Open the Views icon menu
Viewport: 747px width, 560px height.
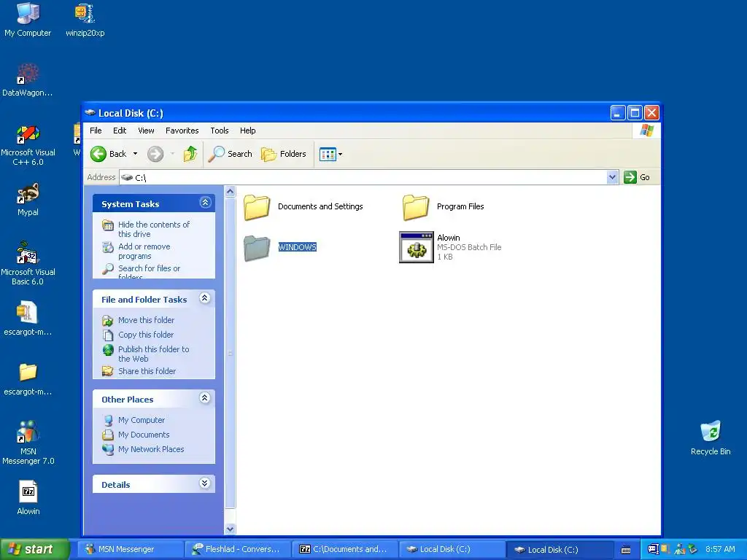point(330,155)
